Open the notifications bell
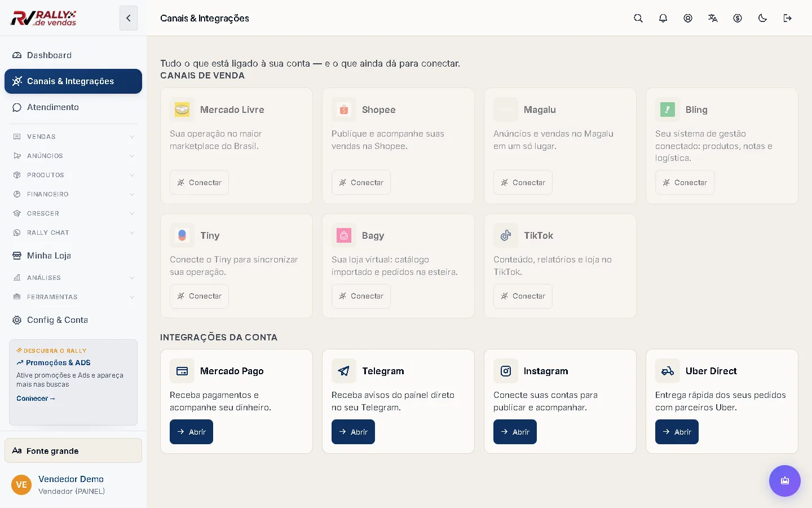This screenshot has height=508, width=812. pos(663,18)
